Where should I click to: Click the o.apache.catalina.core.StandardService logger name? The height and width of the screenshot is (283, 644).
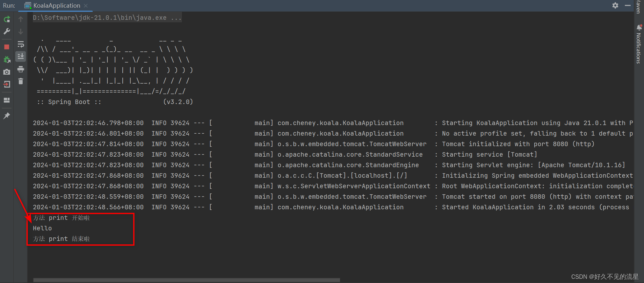pyautogui.click(x=350, y=154)
